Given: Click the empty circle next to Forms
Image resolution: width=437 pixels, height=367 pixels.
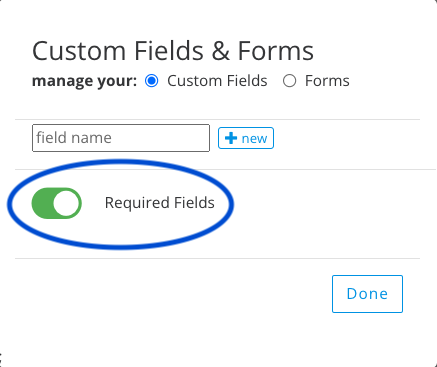Looking at the screenshot, I should [x=289, y=81].
